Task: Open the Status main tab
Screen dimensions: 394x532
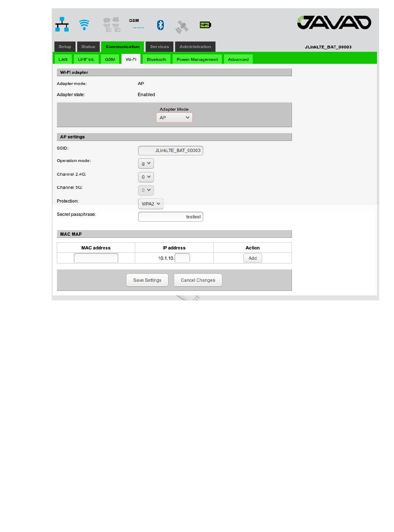Action: [x=88, y=47]
